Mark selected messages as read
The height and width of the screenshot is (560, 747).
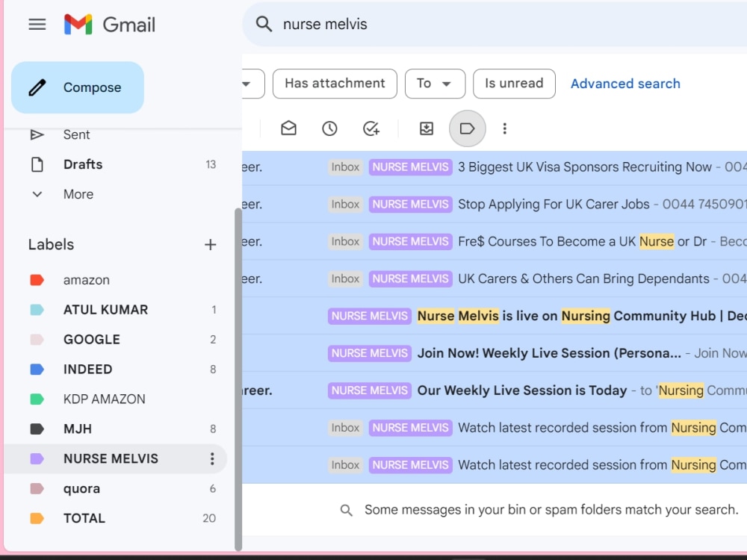288,128
